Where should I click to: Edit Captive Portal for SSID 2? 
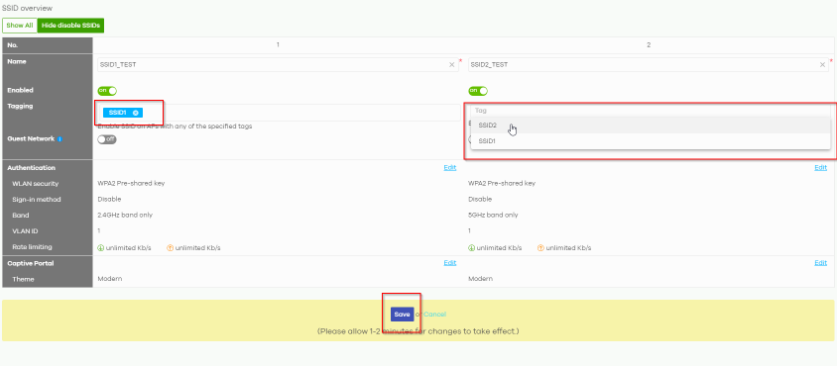(x=820, y=263)
